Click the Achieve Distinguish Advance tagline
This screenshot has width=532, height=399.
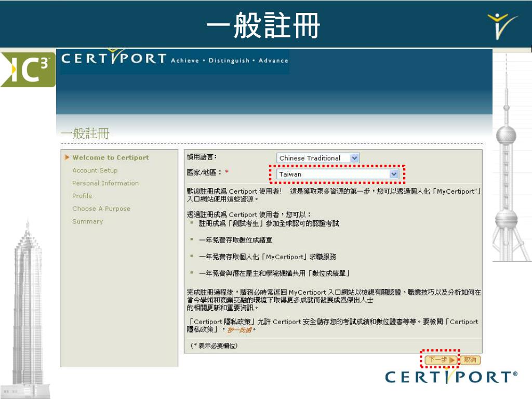(x=229, y=61)
